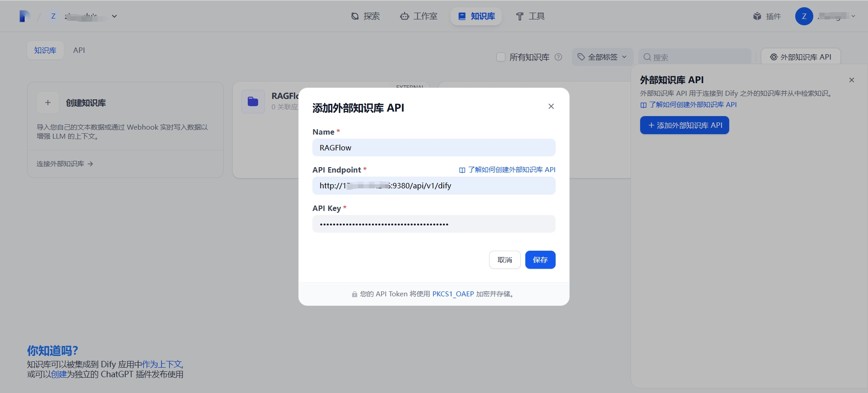
Task: Click the 创建知识库 card title
Action: point(86,103)
